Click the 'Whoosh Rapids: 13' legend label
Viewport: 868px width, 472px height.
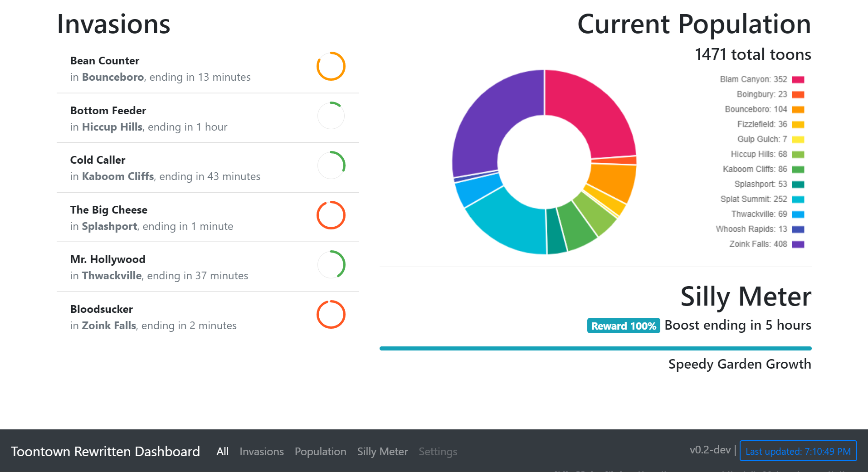[751, 229]
